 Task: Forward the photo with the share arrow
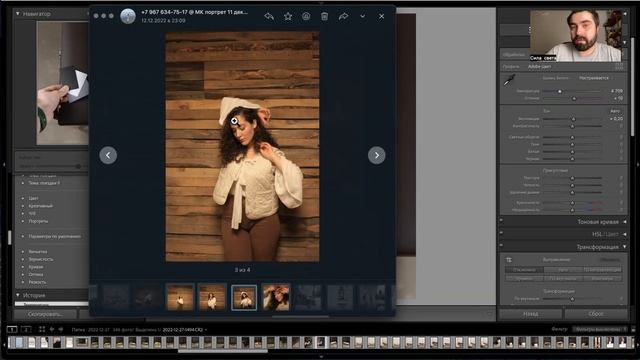(343, 16)
